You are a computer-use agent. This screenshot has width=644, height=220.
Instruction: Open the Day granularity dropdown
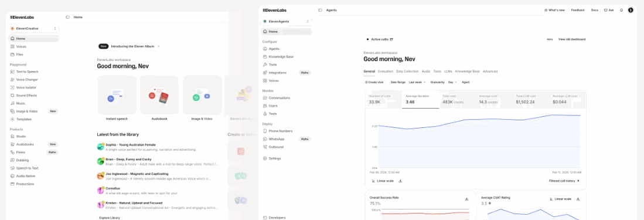pyautogui.click(x=452, y=82)
